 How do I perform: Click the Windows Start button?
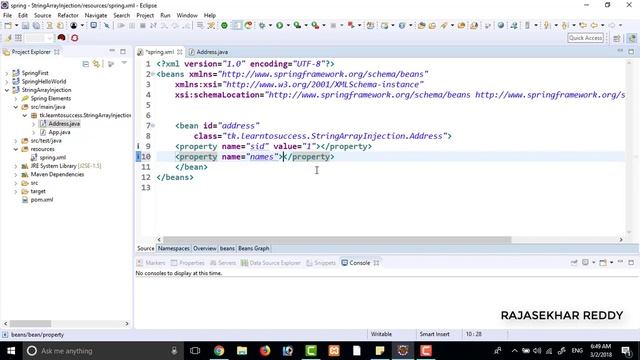point(11,351)
